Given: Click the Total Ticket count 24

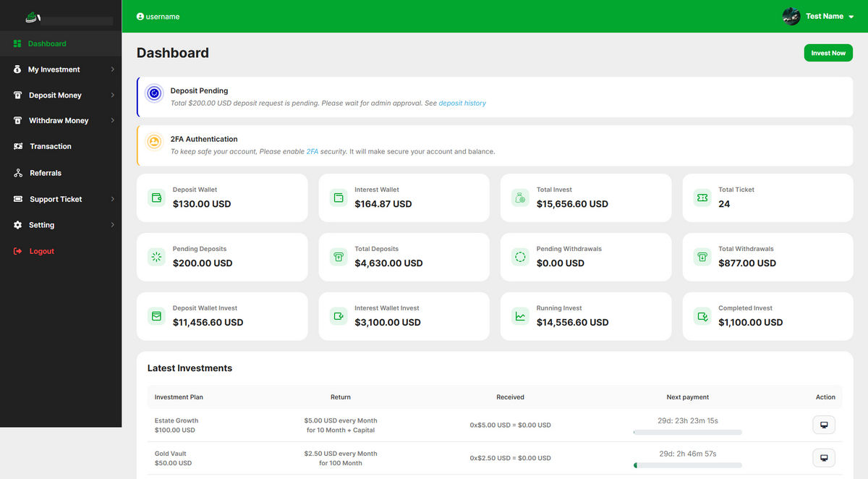Looking at the screenshot, I should [724, 204].
